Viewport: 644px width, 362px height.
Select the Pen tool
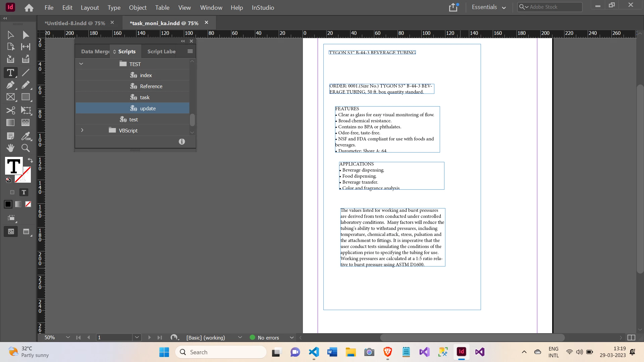10,85
